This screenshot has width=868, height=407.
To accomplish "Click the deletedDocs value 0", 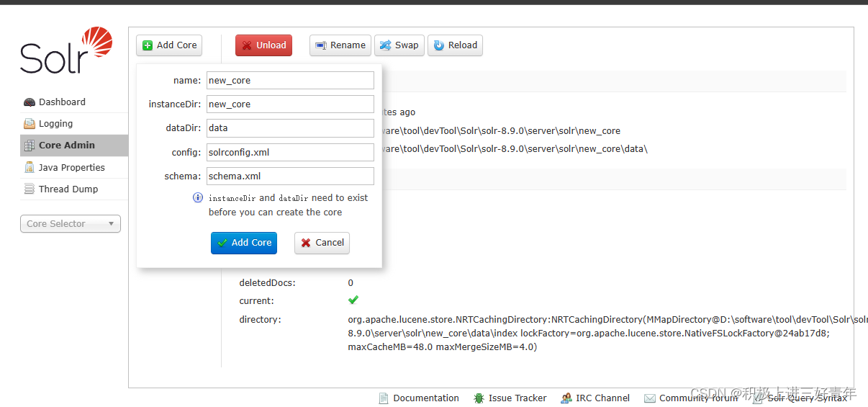I will tap(351, 283).
